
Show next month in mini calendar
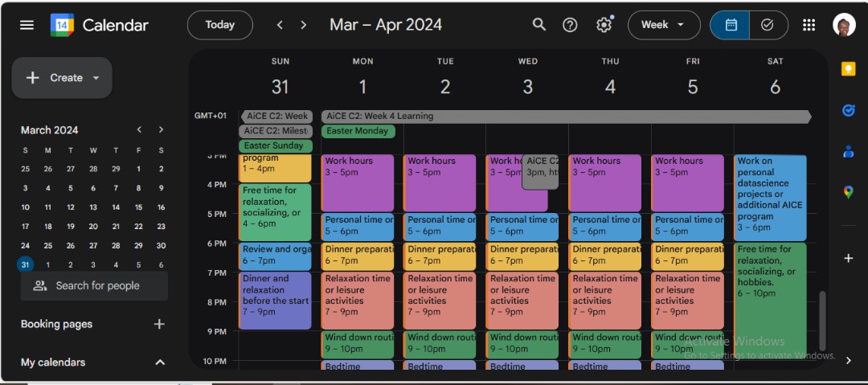point(161,130)
